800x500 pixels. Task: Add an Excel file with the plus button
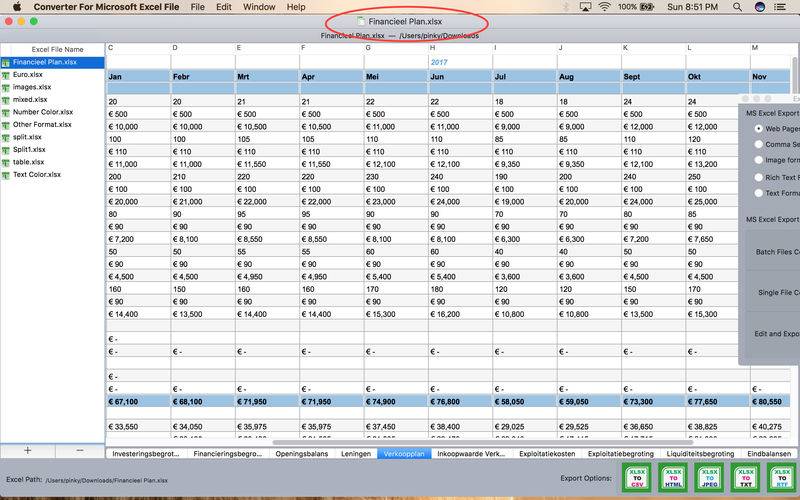pyautogui.click(x=28, y=451)
